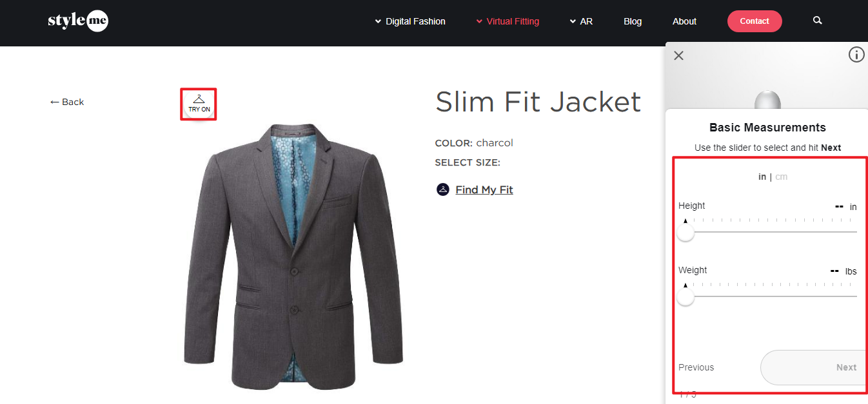This screenshot has height=404, width=868.
Task: Click the Contact button
Action: (755, 21)
